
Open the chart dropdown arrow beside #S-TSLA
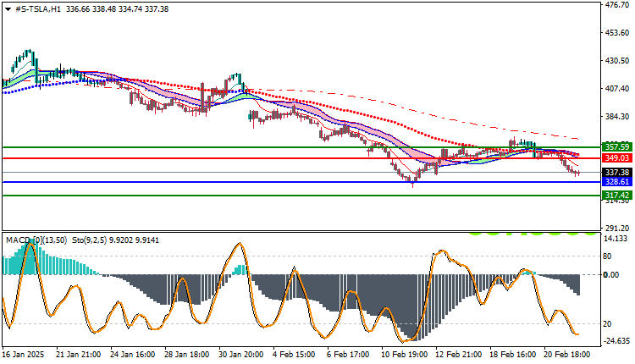tap(8, 9)
